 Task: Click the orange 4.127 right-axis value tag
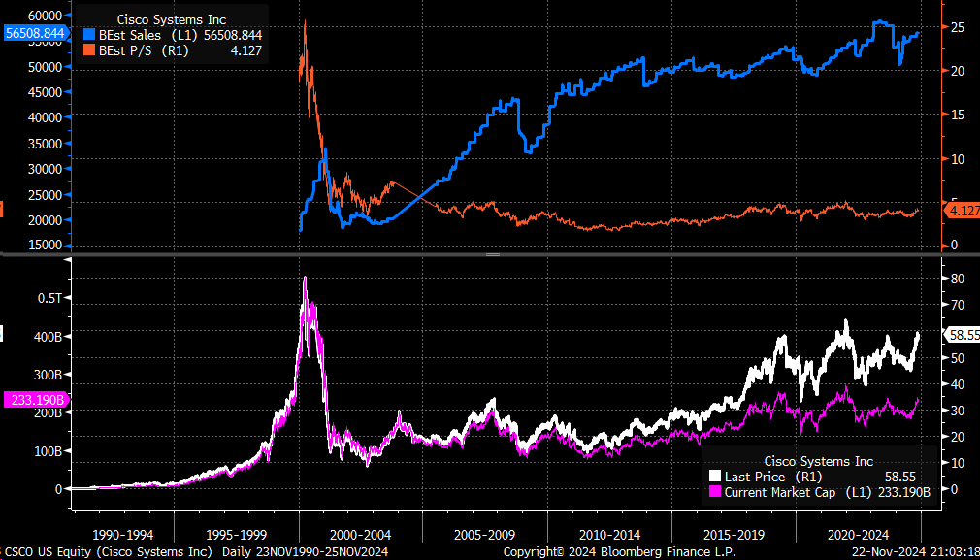point(963,212)
